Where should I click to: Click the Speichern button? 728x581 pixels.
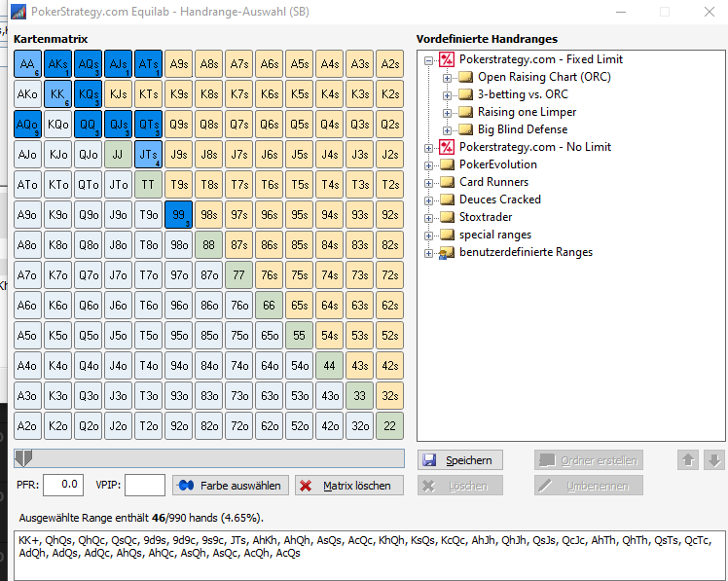460,460
